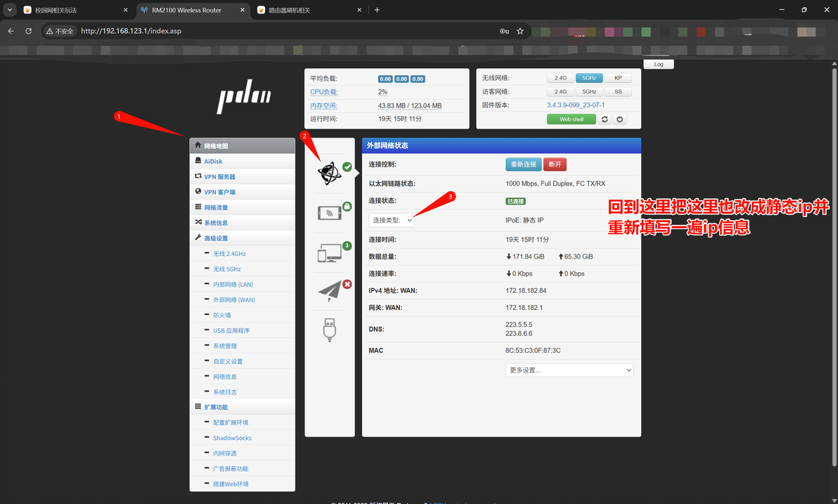Screen dimensions: 838x504
Task: Open the VPN 客户端 menu item
Action: click(242, 192)
